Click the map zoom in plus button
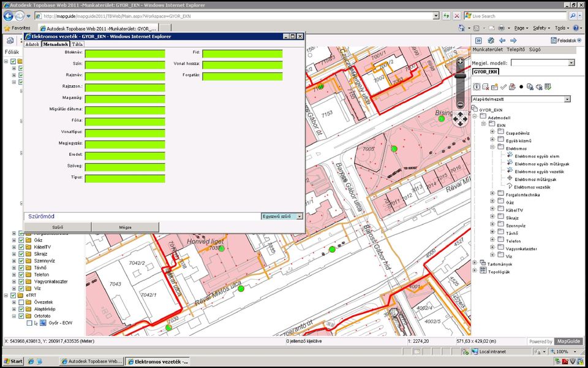The height and width of the screenshot is (368, 588). (460, 61)
